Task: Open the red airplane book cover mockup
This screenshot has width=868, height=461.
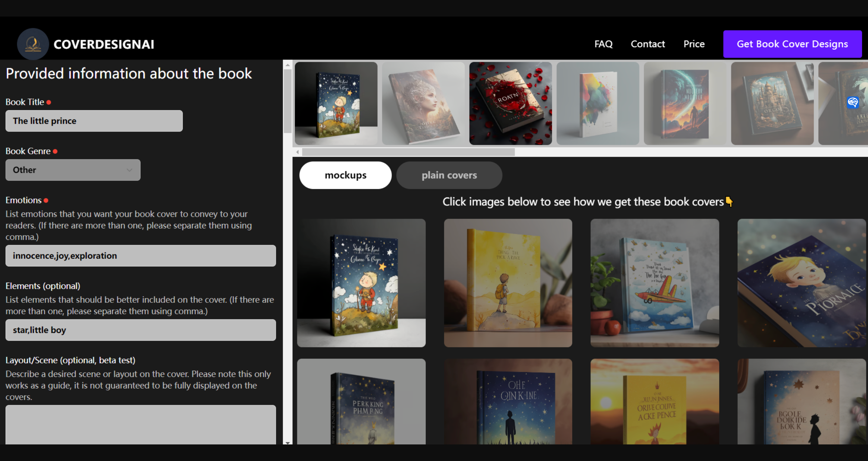Action: click(x=654, y=283)
